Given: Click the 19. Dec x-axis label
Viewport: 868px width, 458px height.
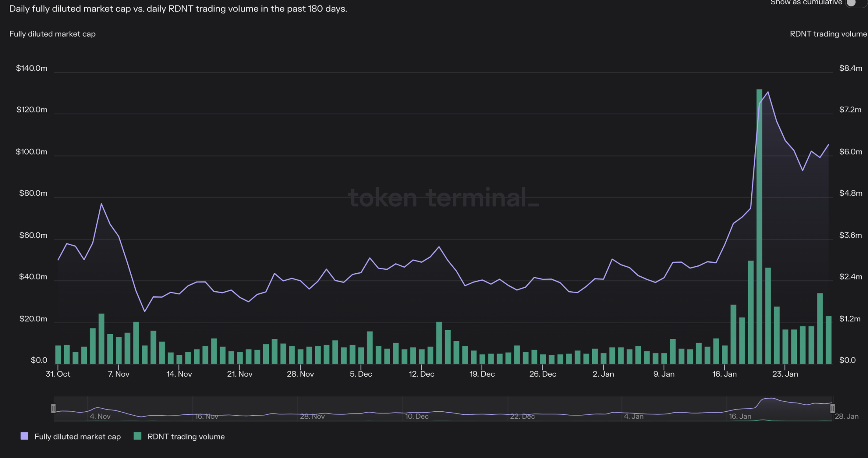Looking at the screenshot, I should pyautogui.click(x=482, y=374).
